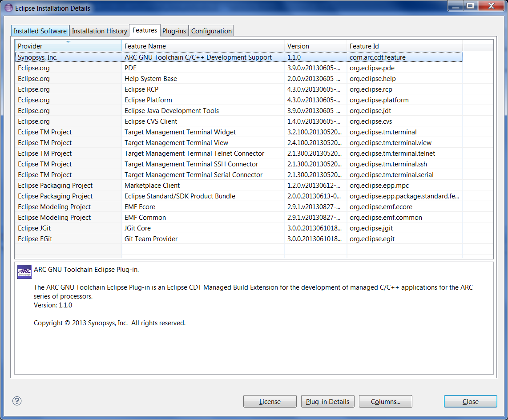Select Eclipse Standard/SDK Product Bundle

tap(180, 196)
